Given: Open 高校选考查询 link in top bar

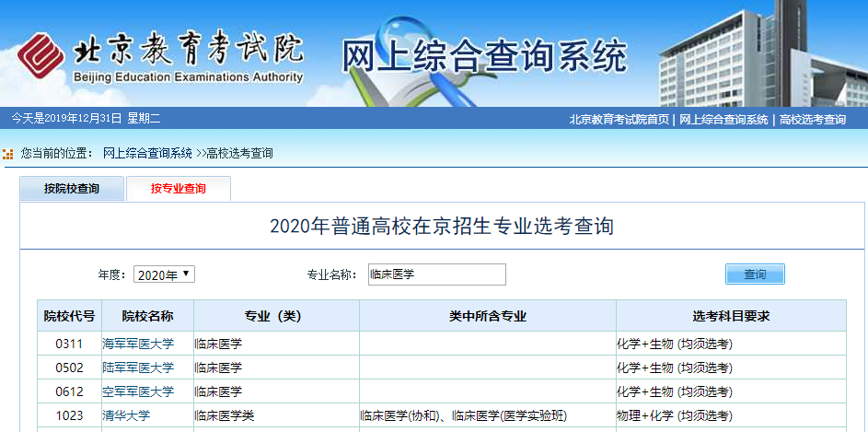Looking at the screenshot, I should pyautogui.click(x=812, y=119).
